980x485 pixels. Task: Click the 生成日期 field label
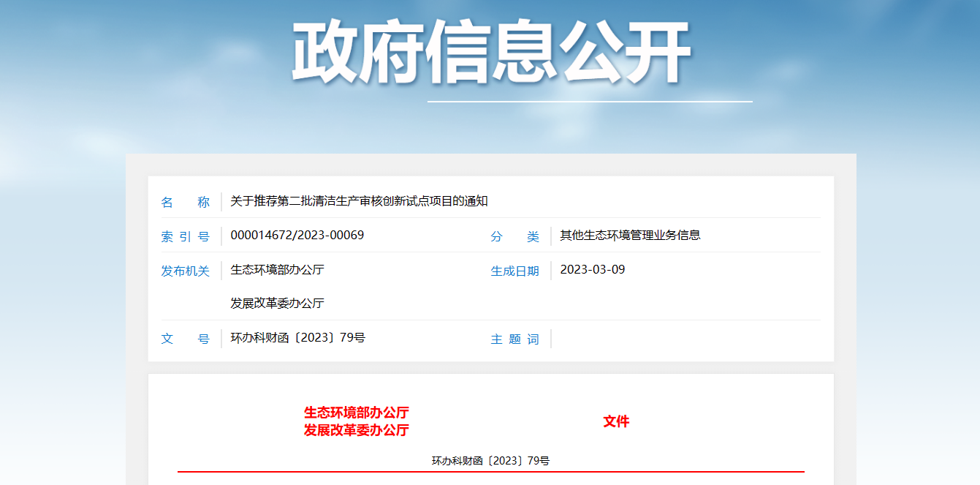pyautogui.click(x=514, y=271)
